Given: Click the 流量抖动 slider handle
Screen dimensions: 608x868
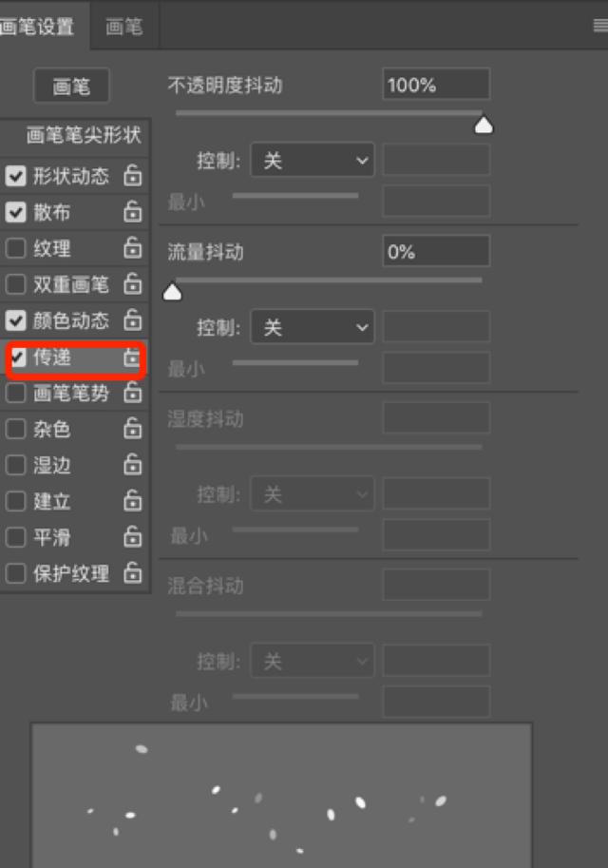Looking at the screenshot, I should (x=172, y=291).
